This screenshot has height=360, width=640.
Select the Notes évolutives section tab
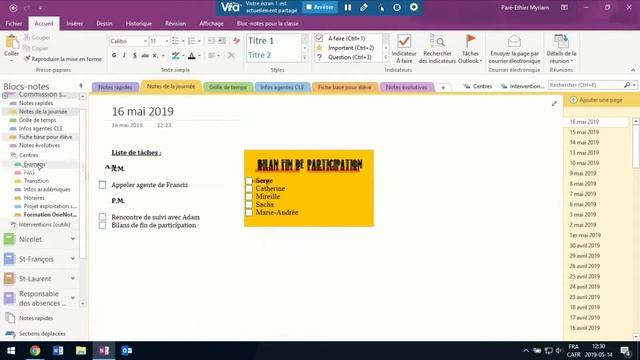(407, 87)
